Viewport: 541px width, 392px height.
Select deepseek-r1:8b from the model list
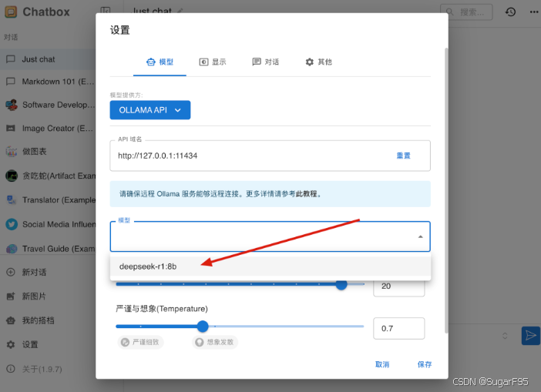[270, 266]
